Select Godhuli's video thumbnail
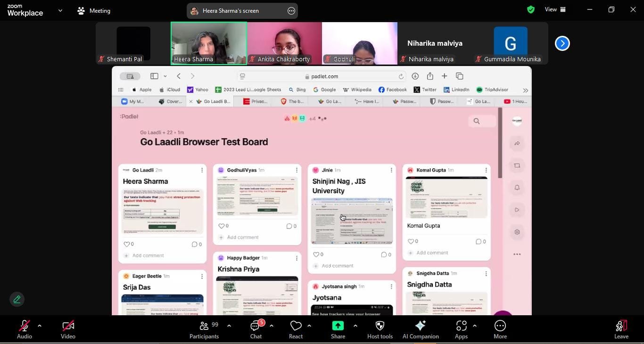The height and width of the screenshot is (344, 644). click(x=360, y=43)
